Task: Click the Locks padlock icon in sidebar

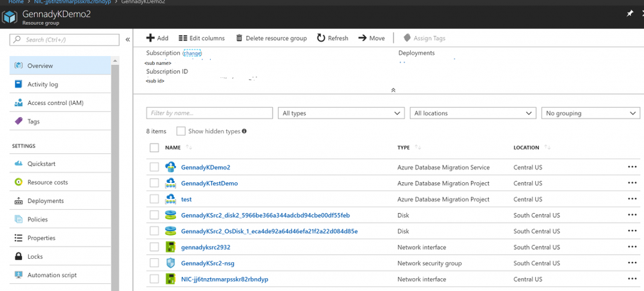Action: click(x=19, y=256)
